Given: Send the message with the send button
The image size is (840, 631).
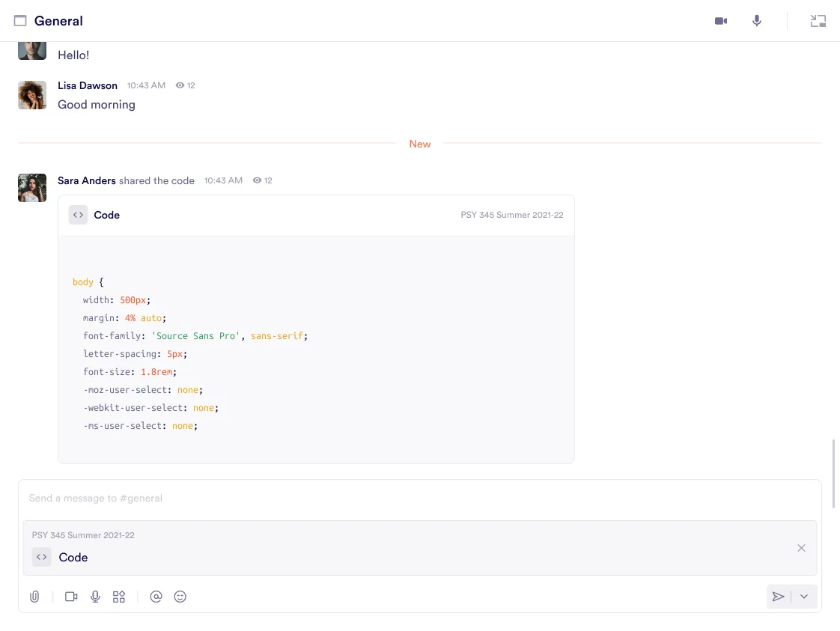Looking at the screenshot, I should point(778,597).
